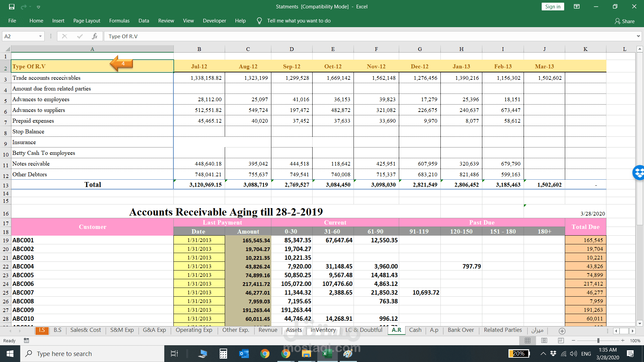Open Ribbon Display Options icon
This screenshot has height=362, width=644.
(577, 7)
